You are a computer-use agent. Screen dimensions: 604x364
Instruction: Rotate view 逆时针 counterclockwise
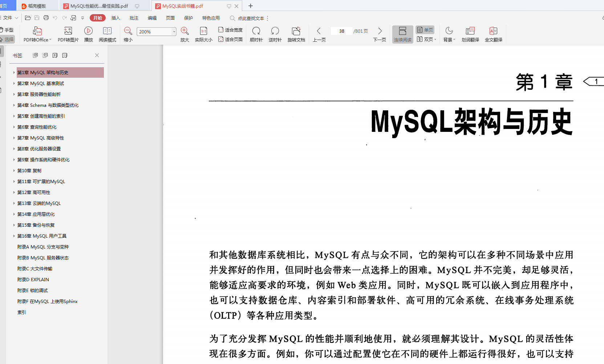[x=275, y=34]
